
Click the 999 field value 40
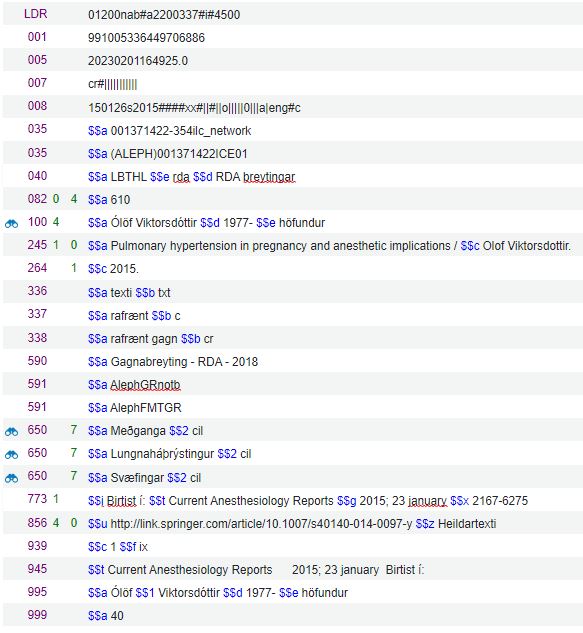pyautogui.click(x=117, y=616)
